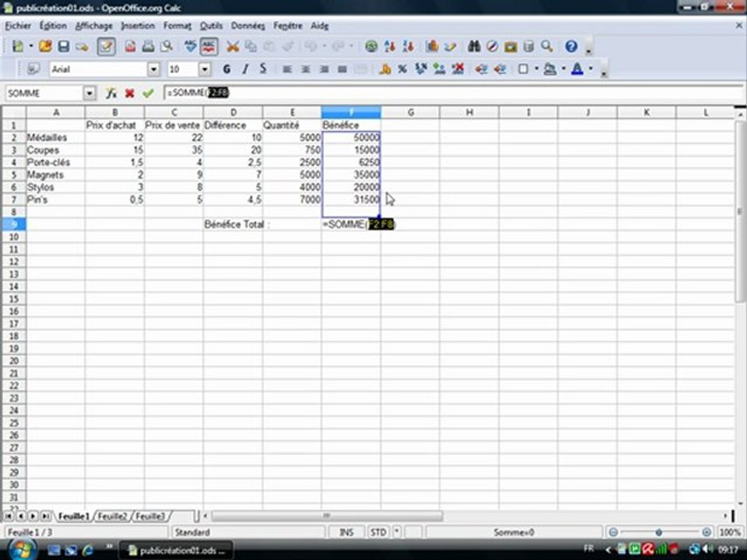
Task: Switch to the Feuille3 sheet tab
Action: click(x=150, y=516)
